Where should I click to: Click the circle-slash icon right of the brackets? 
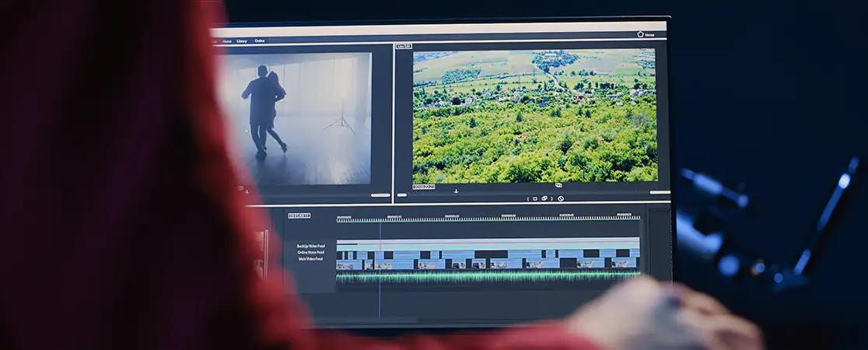(561, 198)
